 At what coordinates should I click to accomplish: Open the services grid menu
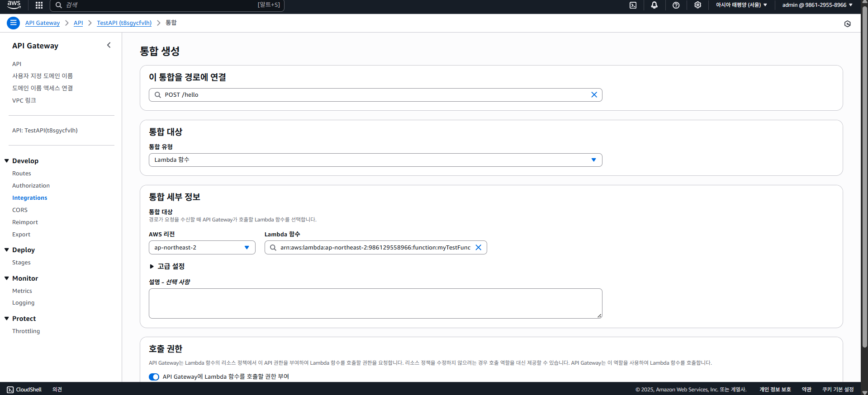(39, 5)
